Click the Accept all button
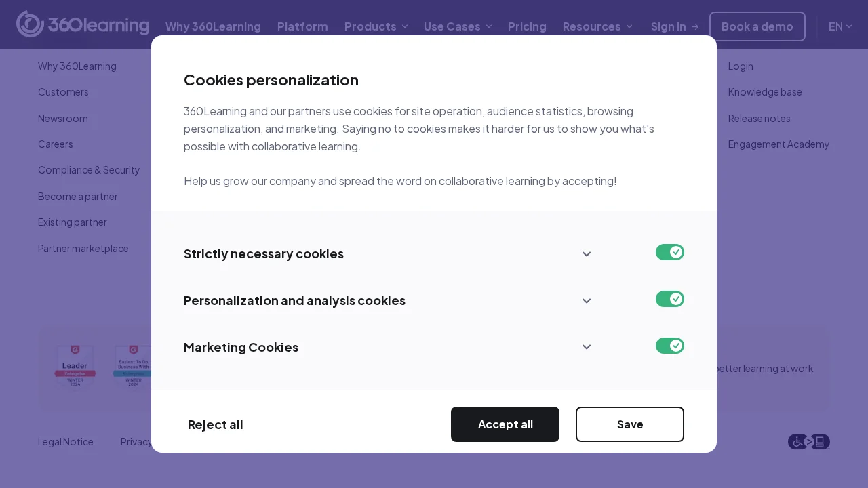This screenshot has width=868, height=488. 505,424
